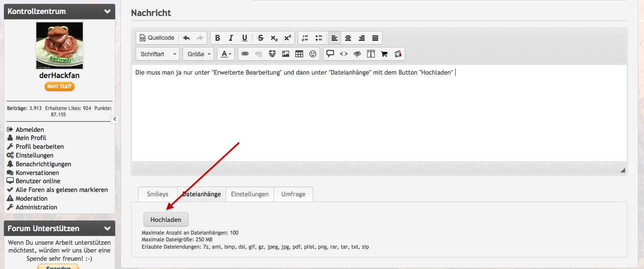Insert a hyperlink
Viewport: 644px width, 269px height.
tap(245, 54)
